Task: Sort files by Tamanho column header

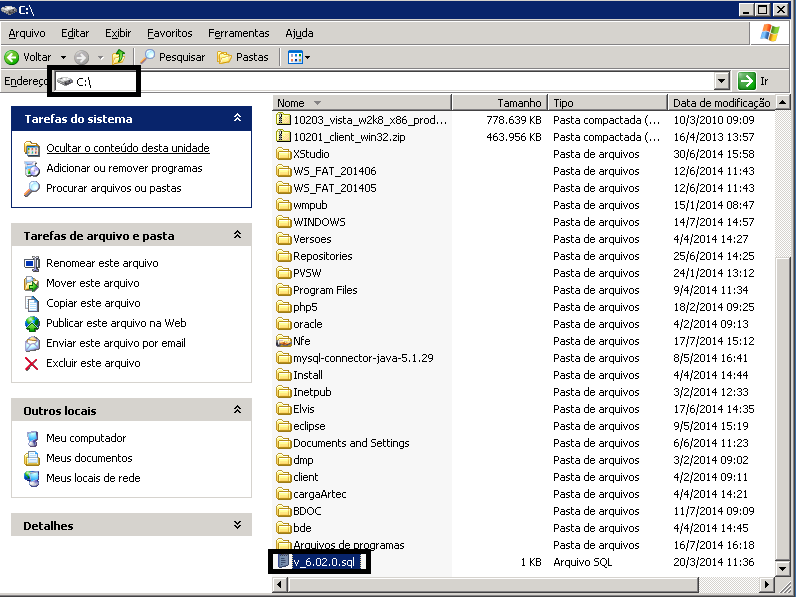Action: point(500,103)
